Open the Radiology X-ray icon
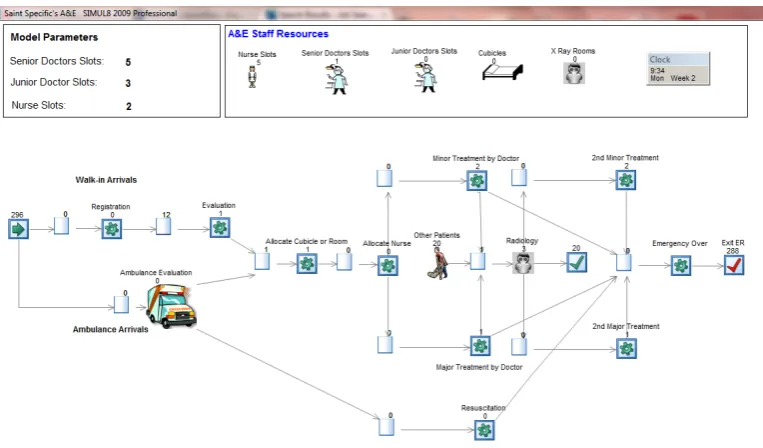Screen dimensions: 763x448 pos(523,263)
